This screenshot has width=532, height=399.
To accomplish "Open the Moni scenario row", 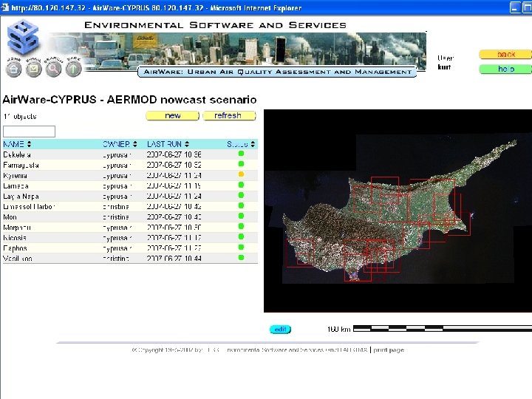I will (130, 216).
